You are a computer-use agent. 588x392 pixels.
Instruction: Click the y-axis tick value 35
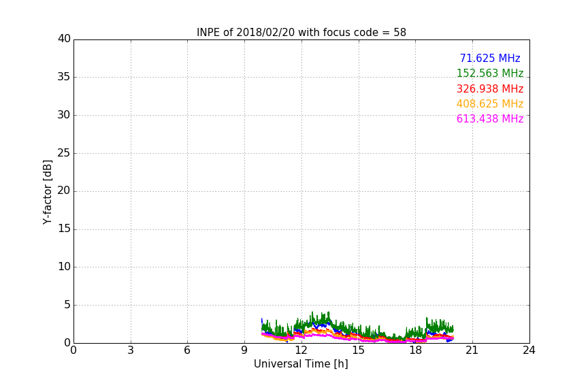tap(64, 77)
